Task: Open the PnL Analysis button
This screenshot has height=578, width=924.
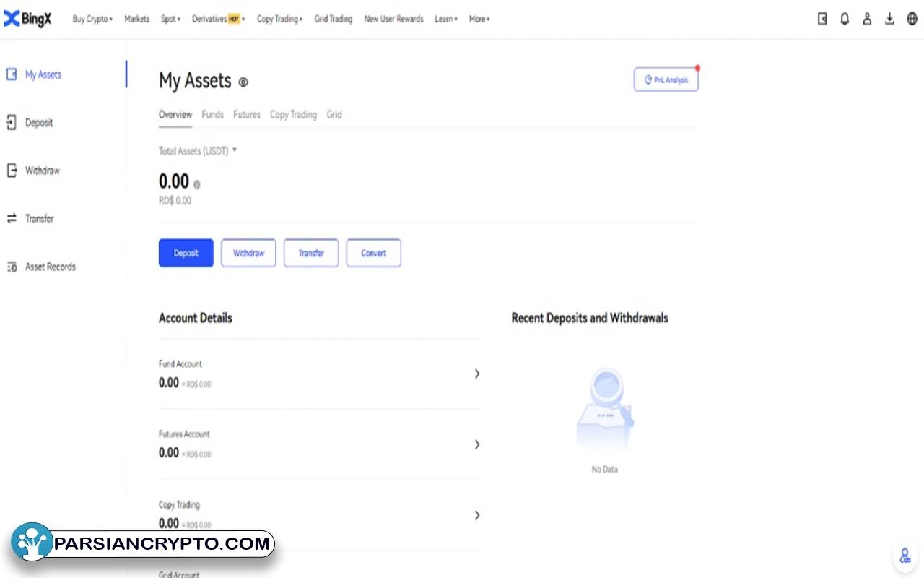Action: coord(666,80)
